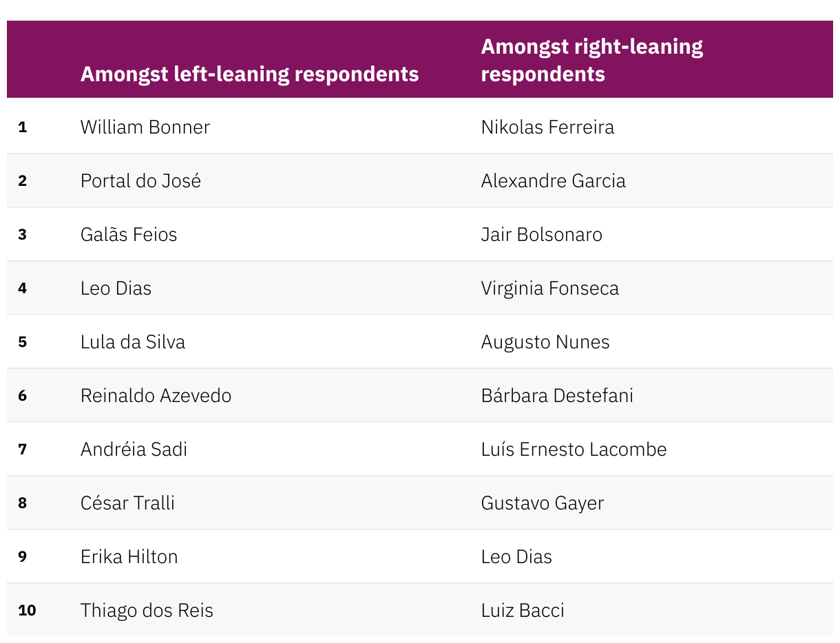Select the Reinaldo Azevedo cell
This screenshot has height=643, width=840.
click(x=156, y=396)
